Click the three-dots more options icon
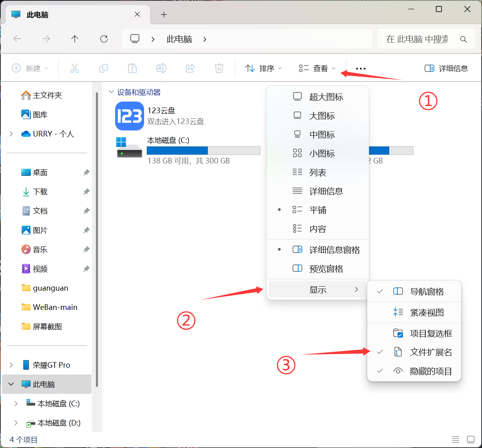The width and height of the screenshot is (482, 448). [360, 69]
